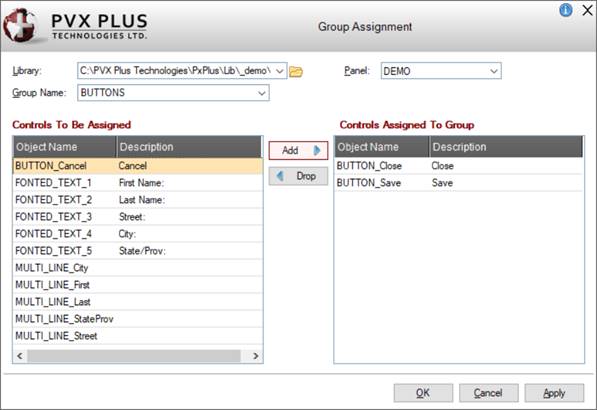Screen dimensions: 597x410
Task: Open the Panel DEMO dropdown
Action: coord(493,71)
